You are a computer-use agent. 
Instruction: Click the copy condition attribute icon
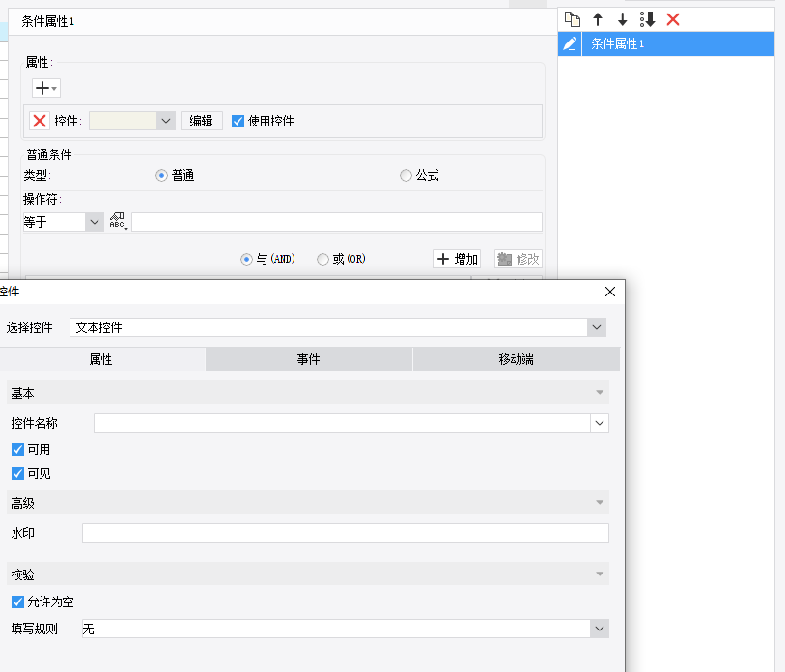click(573, 19)
